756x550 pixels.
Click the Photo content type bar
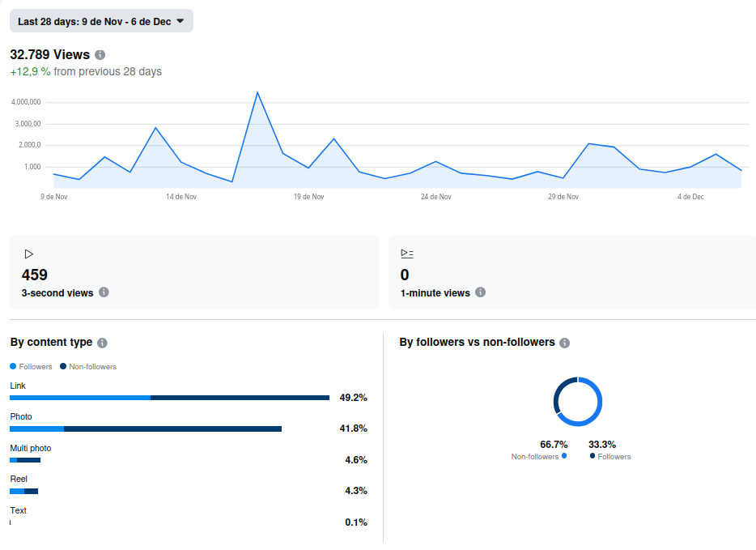[x=146, y=428]
